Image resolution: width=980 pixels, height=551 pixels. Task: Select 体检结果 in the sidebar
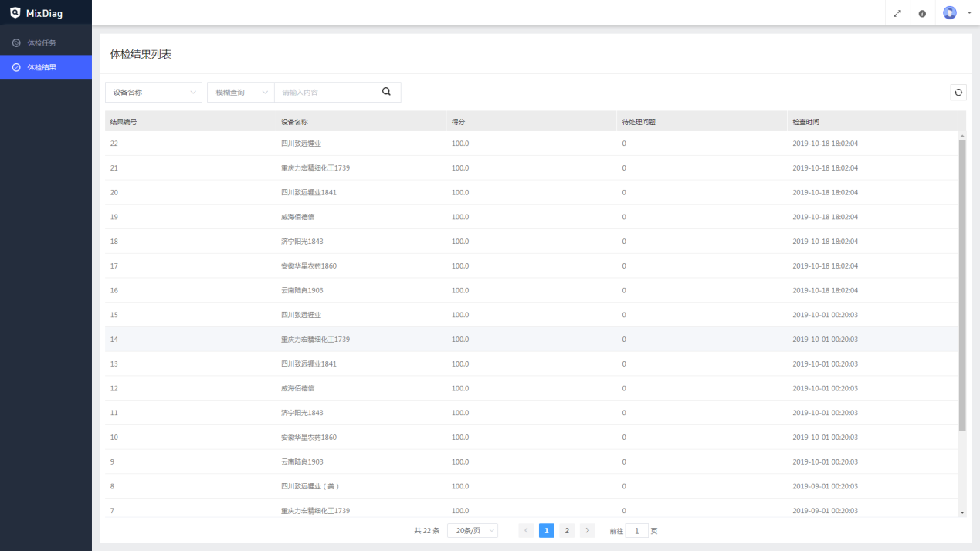pyautogui.click(x=42, y=67)
